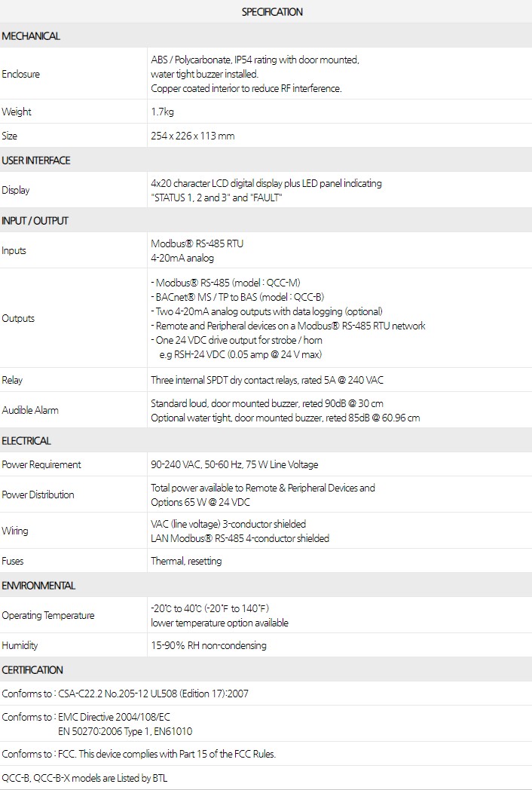Viewport: 532px width, 790px height.
Task: Click the USER INTERFACE section heading
Action: (x=36, y=161)
